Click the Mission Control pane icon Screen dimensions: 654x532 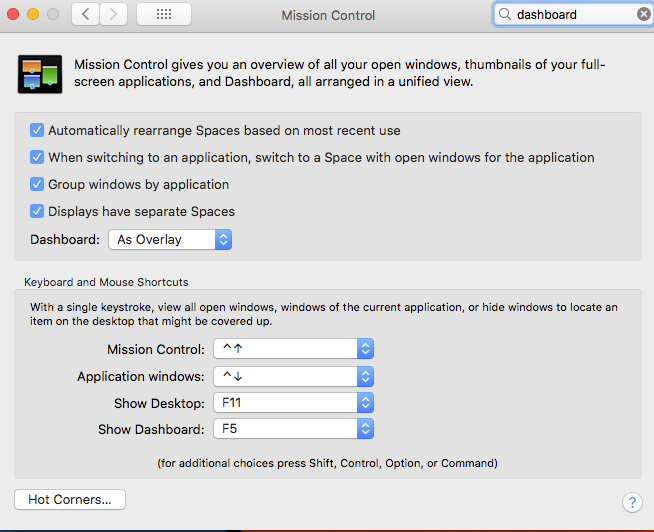coord(40,74)
